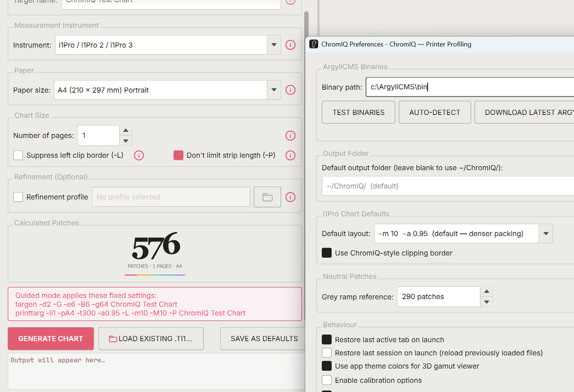
Task: Click the Binary path input field
Action: [470, 87]
